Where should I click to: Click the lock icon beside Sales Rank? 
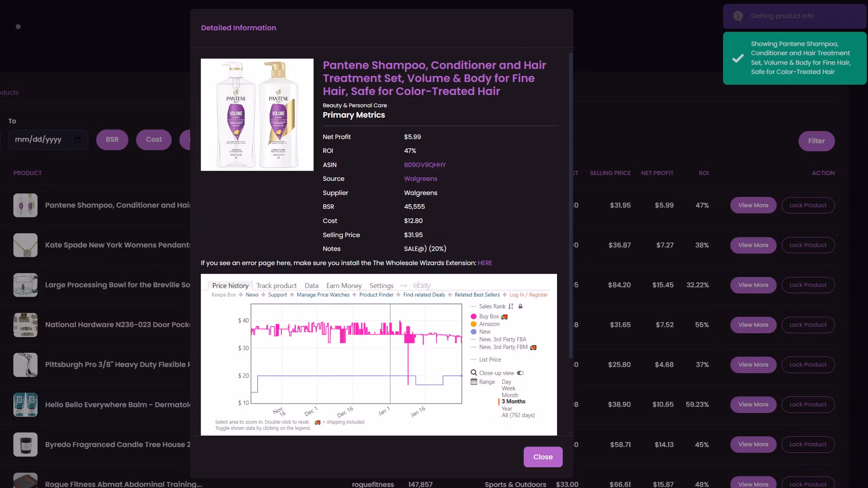(521, 306)
